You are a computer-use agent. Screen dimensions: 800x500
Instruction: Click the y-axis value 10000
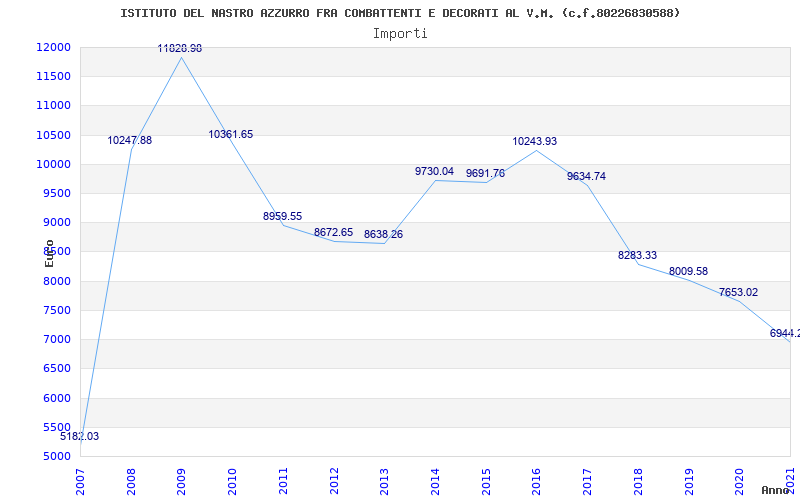pos(53,164)
